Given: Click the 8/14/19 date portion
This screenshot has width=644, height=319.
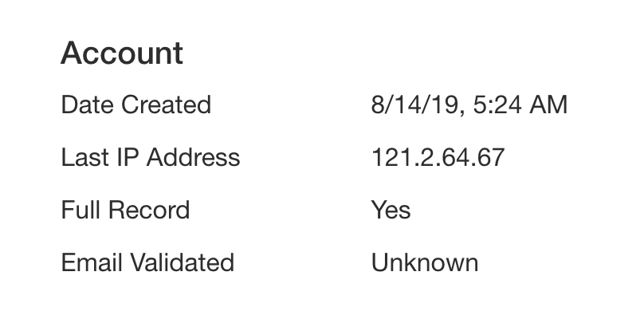Looking at the screenshot, I should (414, 104).
